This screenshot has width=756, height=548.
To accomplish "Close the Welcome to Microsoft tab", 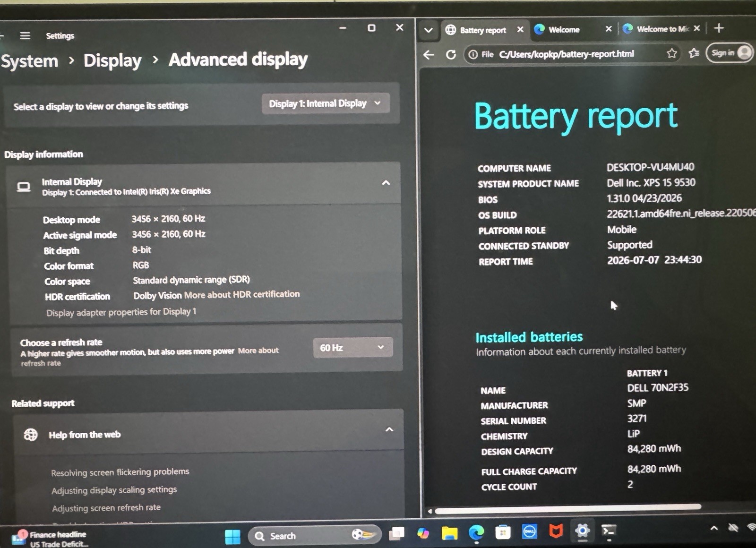I will (696, 28).
